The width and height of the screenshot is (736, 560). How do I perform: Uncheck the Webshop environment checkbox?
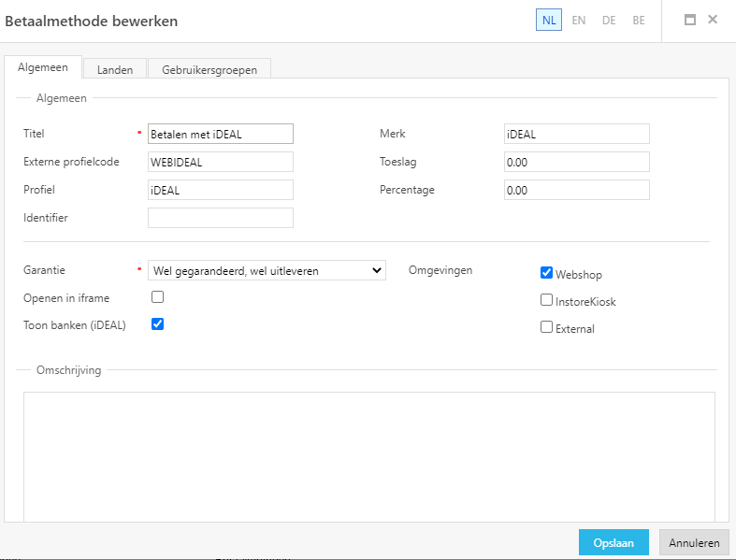(546, 273)
